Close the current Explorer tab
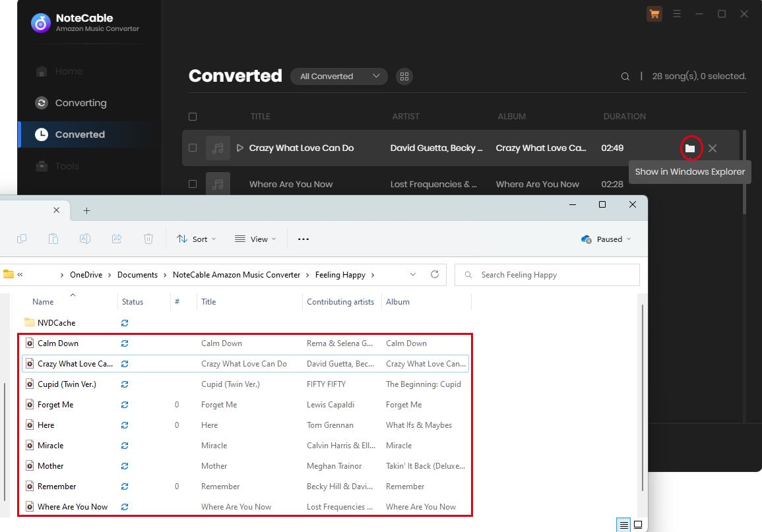 pyautogui.click(x=56, y=210)
